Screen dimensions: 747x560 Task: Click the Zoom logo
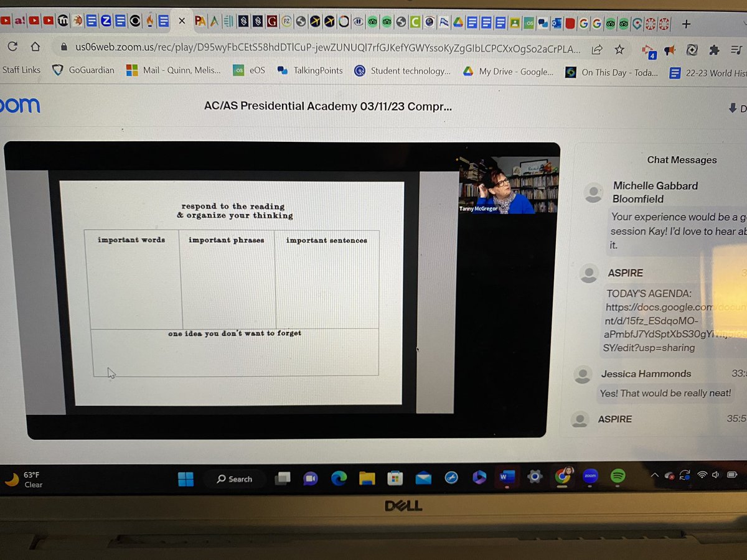[20, 105]
